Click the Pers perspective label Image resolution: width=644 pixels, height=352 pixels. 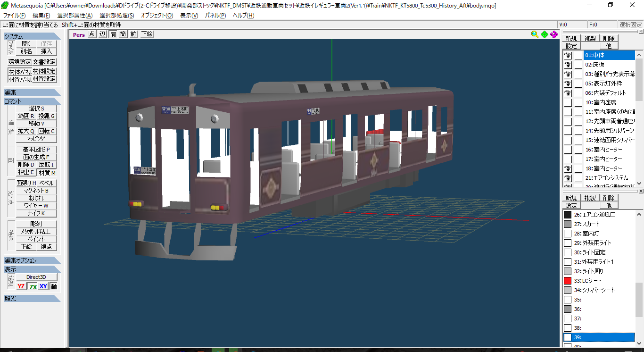(79, 34)
